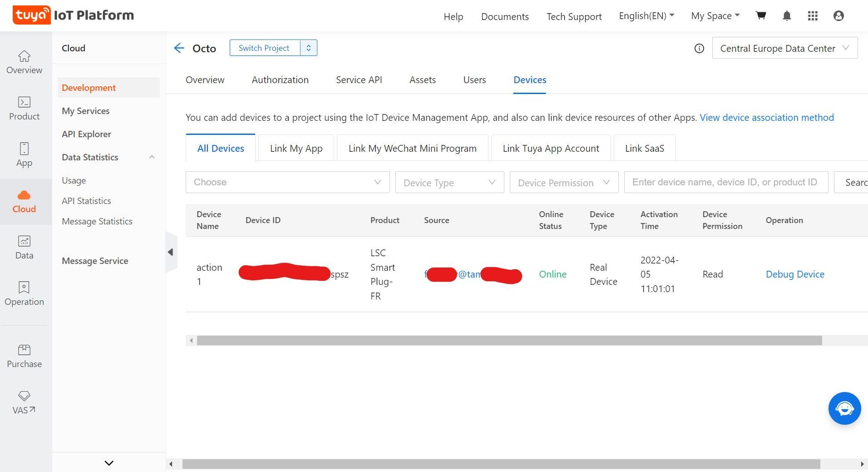
Task: Switch to the Assets tab
Action: pyautogui.click(x=423, y=80)
